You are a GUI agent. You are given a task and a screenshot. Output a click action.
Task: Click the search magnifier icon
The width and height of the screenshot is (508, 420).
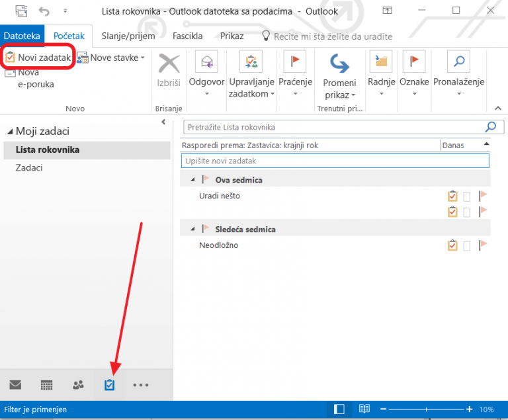tap(491, 127)
